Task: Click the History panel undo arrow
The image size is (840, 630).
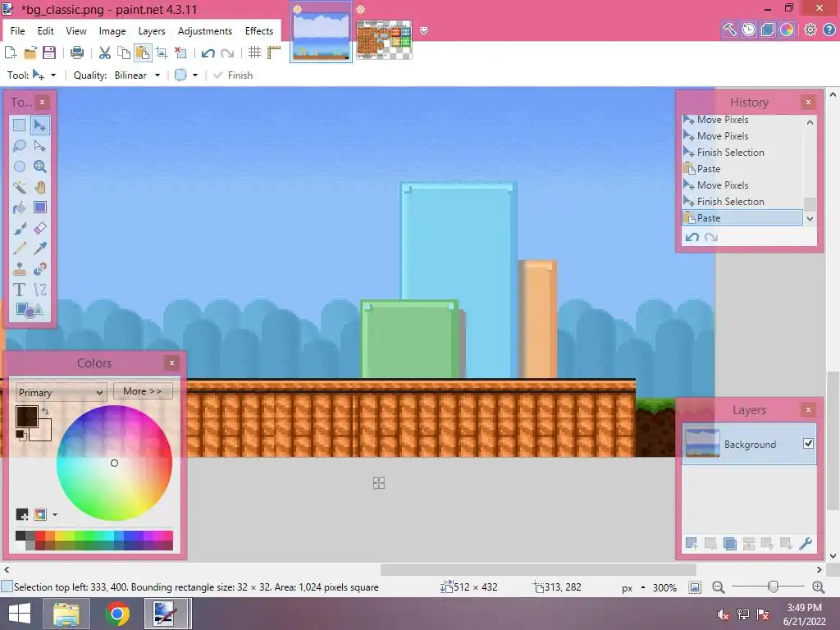Action: [x=692, y=237]
